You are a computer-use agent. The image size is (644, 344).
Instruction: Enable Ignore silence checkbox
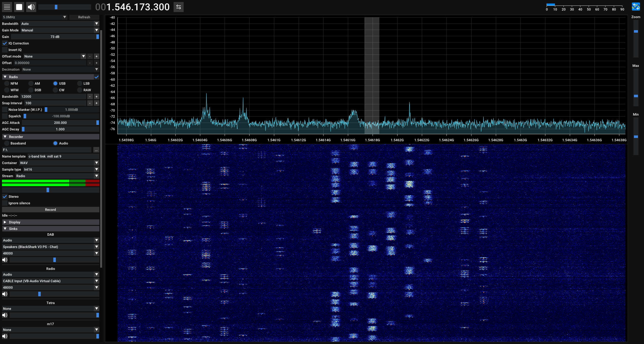click(x=5, y=203)
